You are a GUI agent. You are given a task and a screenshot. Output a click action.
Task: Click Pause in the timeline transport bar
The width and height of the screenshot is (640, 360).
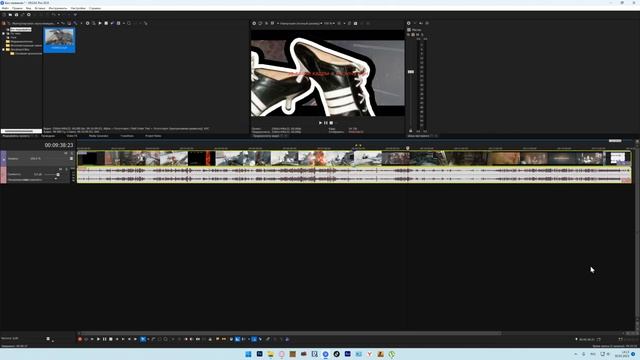104,339
